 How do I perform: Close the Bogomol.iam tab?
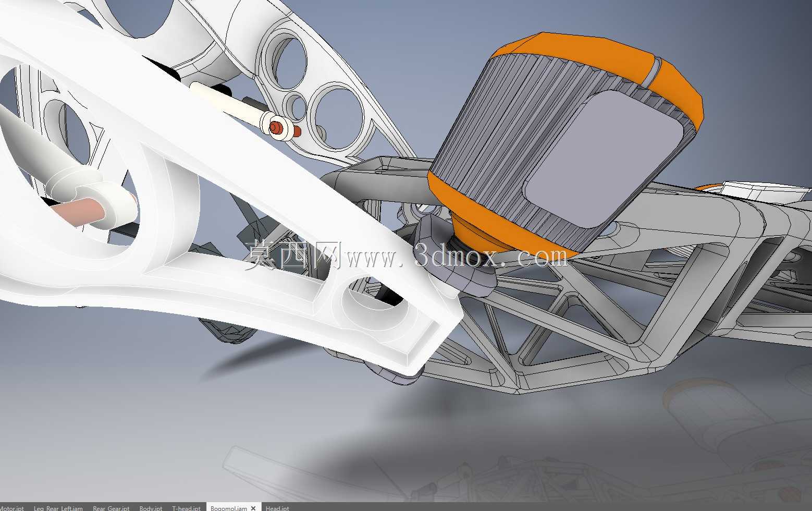(x=254, y=508)
